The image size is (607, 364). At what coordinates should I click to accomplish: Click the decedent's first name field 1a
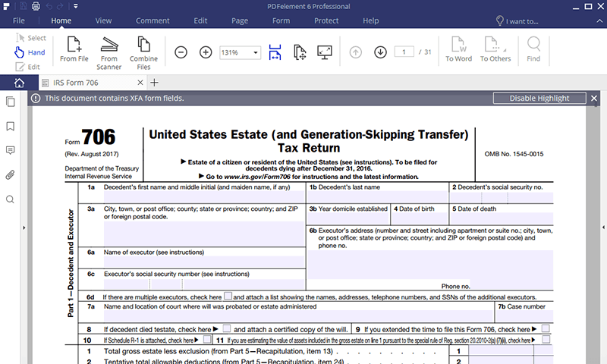[x=204, y=197]
